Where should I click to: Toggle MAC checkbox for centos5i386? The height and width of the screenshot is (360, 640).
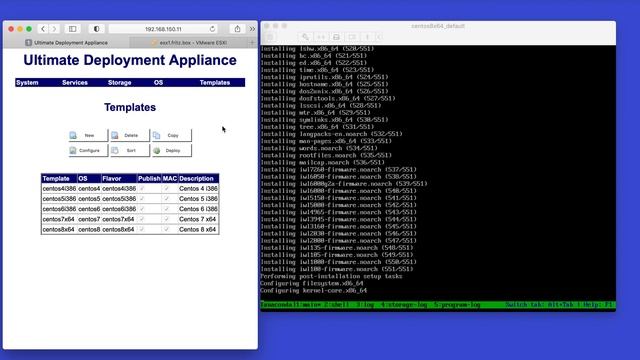pyautogui.click(x=166, y=199)
